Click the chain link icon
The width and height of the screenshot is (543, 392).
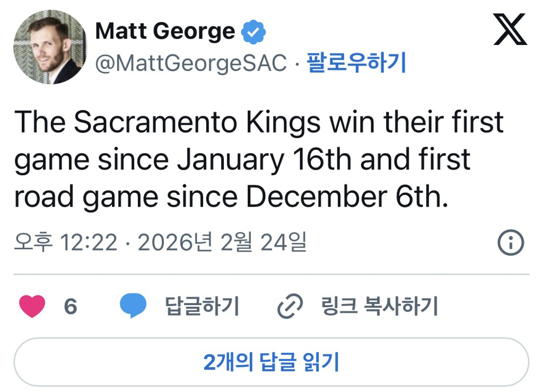point(290,306)
